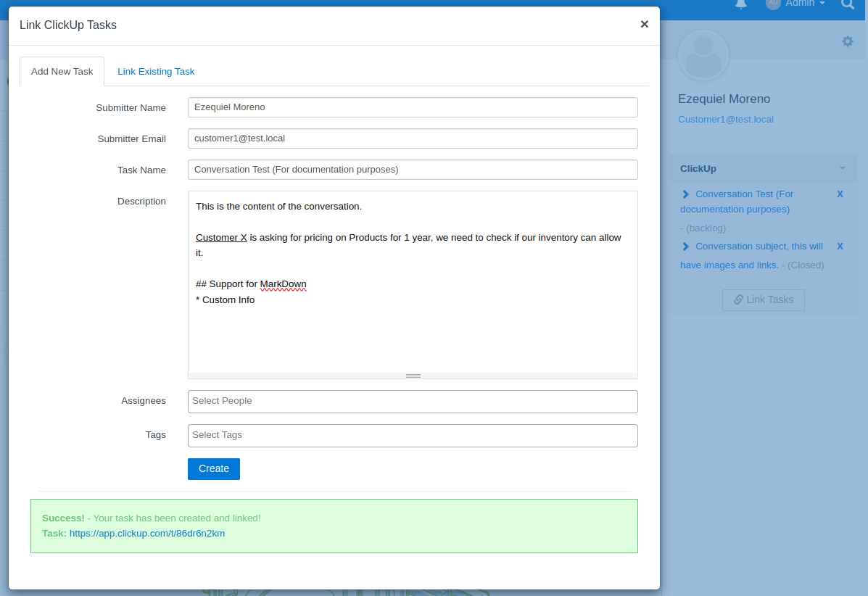Collapse the ClickUp sidebar panel arrow
The width and height of the screenshot is (868, 596).
pos(842,169)
